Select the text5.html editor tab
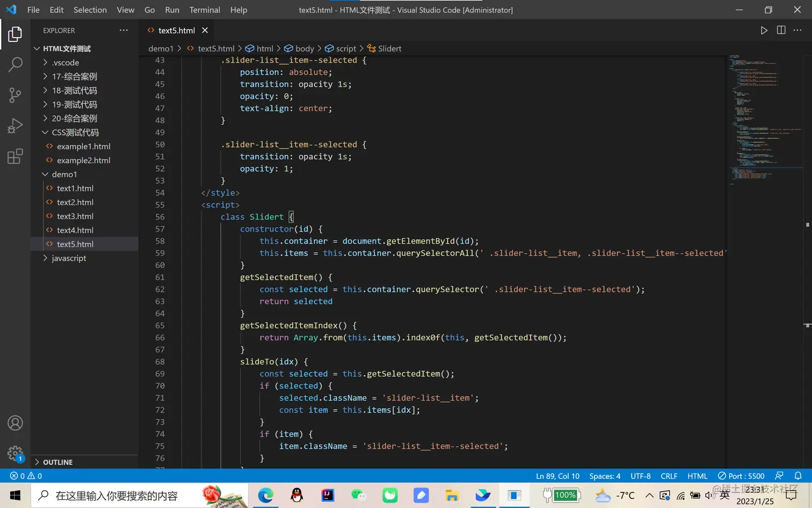Viewport: 812px width, 508px height. click(177, 31)
